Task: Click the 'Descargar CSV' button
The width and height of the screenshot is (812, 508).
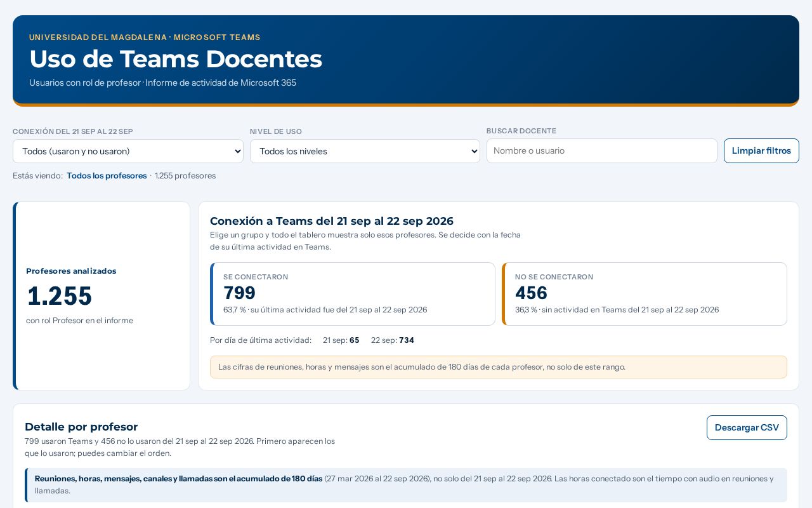Action: click(747, 427)
